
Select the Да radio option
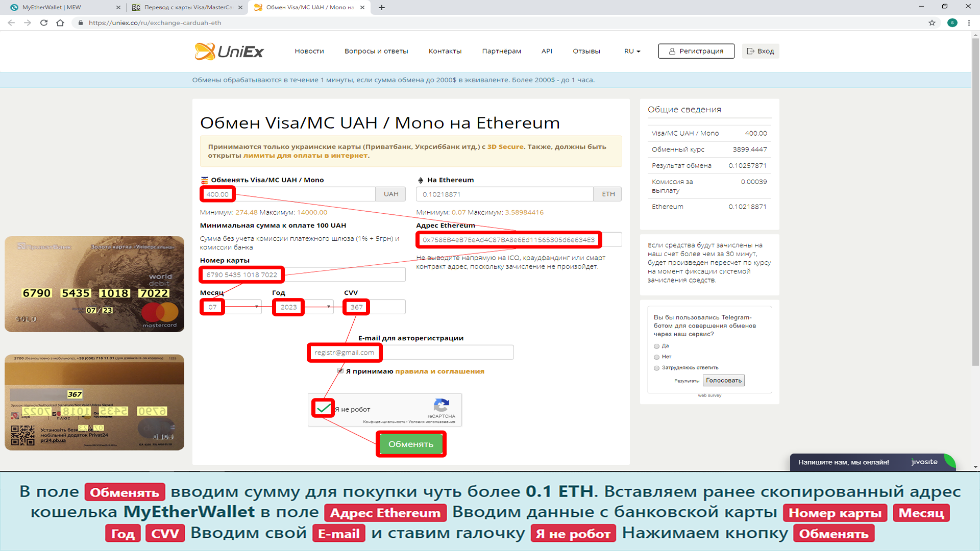(656, 346)
